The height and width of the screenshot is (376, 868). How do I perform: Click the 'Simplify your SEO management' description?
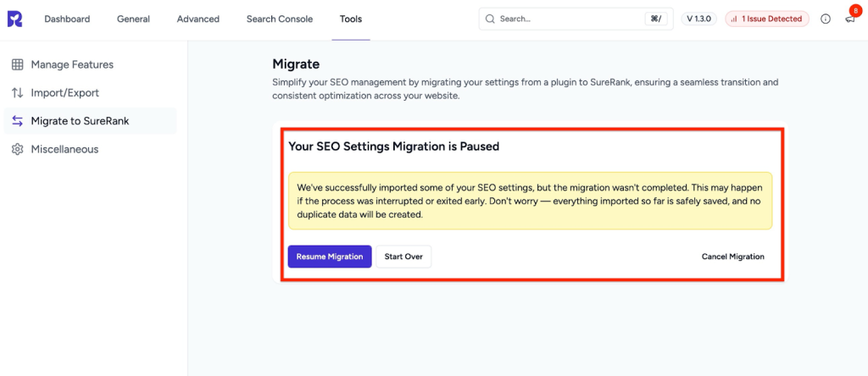tap(526, 89)
